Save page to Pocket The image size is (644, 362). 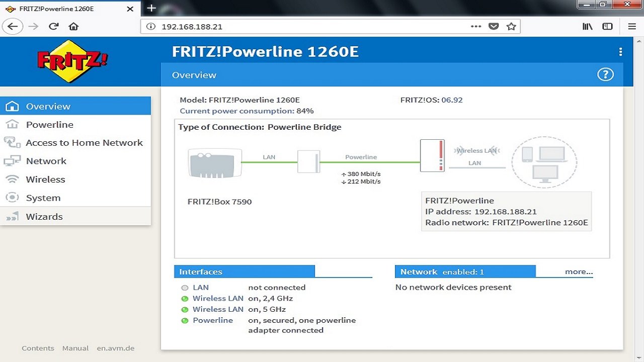494,27
